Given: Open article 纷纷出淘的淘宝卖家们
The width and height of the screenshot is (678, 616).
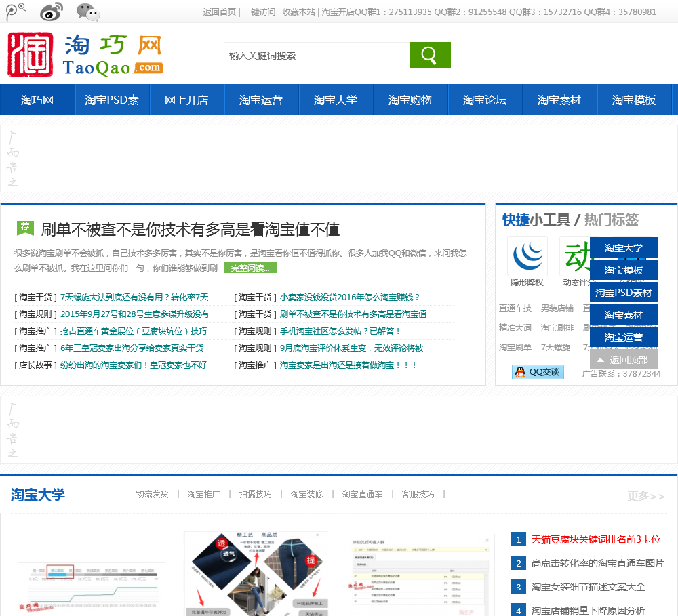Looking at the screenshot, I should click(x=134, y=365).
